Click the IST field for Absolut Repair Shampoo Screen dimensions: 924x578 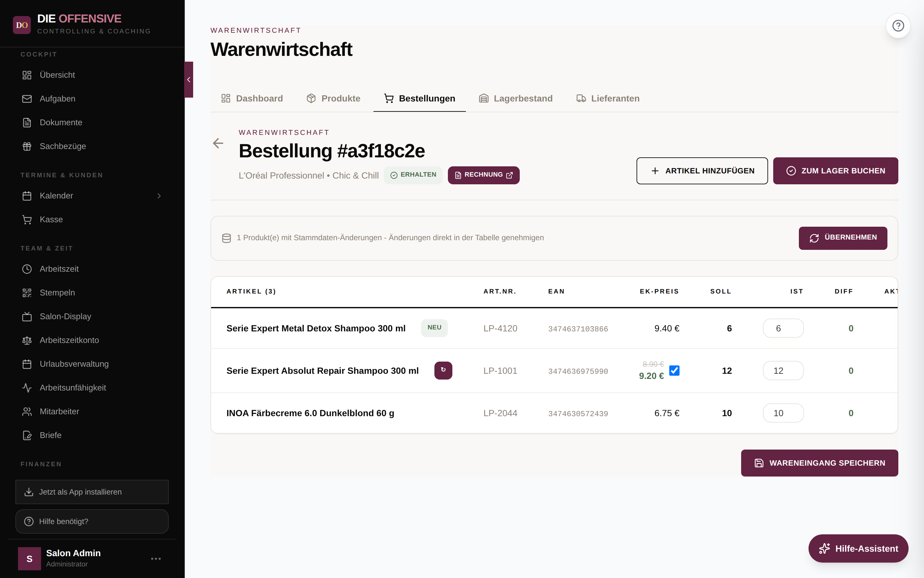[x=783, y=371]
